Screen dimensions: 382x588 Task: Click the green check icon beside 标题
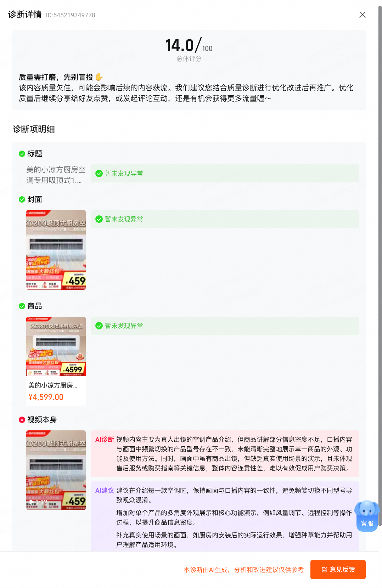pos(22,154)
